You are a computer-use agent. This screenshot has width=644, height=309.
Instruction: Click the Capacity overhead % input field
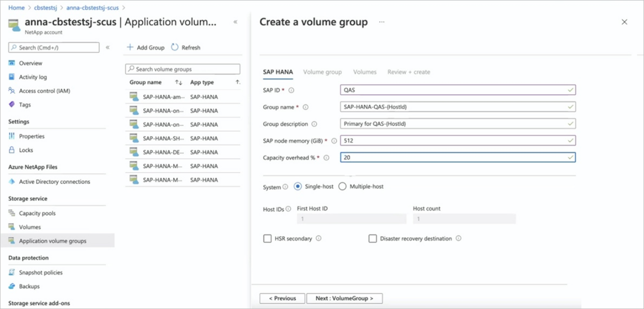(x=458, y=157)
